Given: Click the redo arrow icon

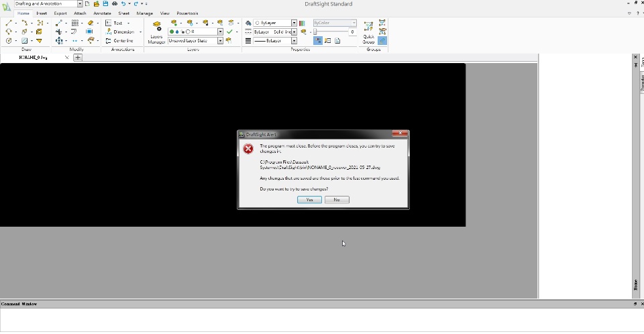Looking at the screenshot, I should tap(136, 4).
